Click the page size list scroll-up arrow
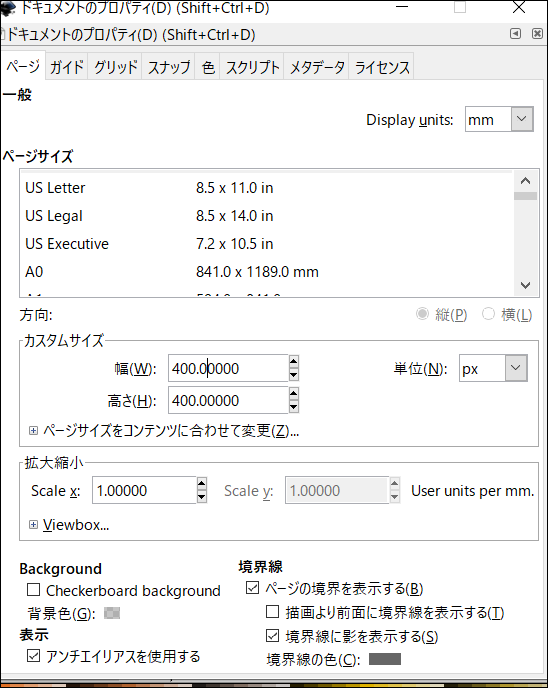The width and height of the screenshot is (548, 688). 525,180
